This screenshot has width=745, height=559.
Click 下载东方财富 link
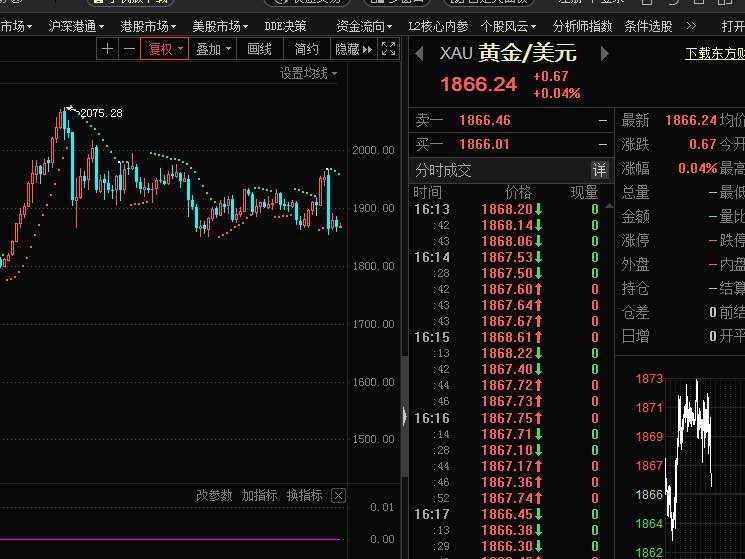[715, 54]
